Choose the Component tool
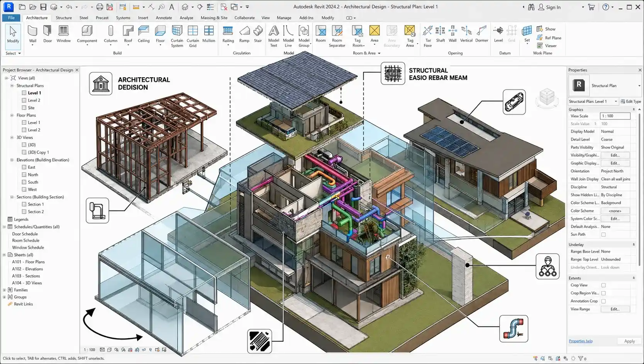 87,35
